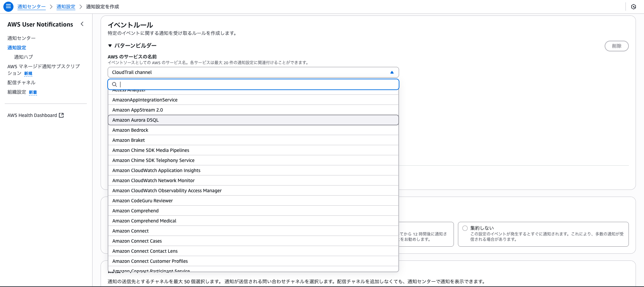Select Amazon Aurora DSQL option
This screenshot has width=644, height=287.
253,120
